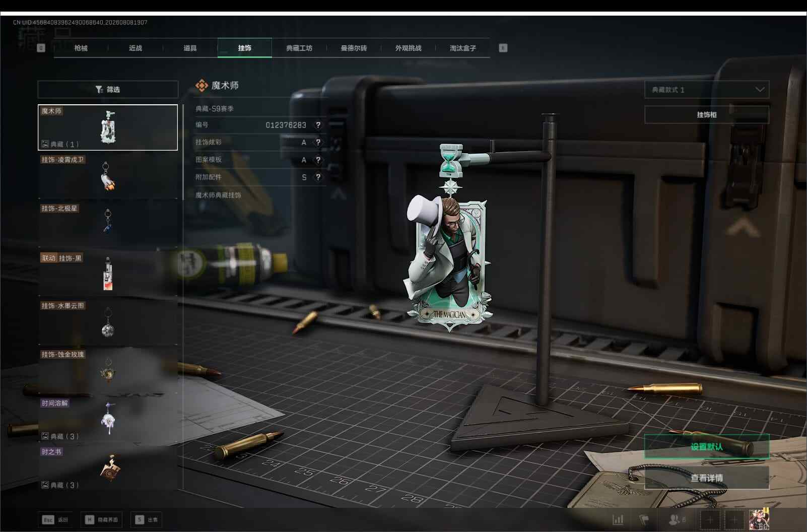
Task: Open the 枪械 tab
Action: [81, 48]
